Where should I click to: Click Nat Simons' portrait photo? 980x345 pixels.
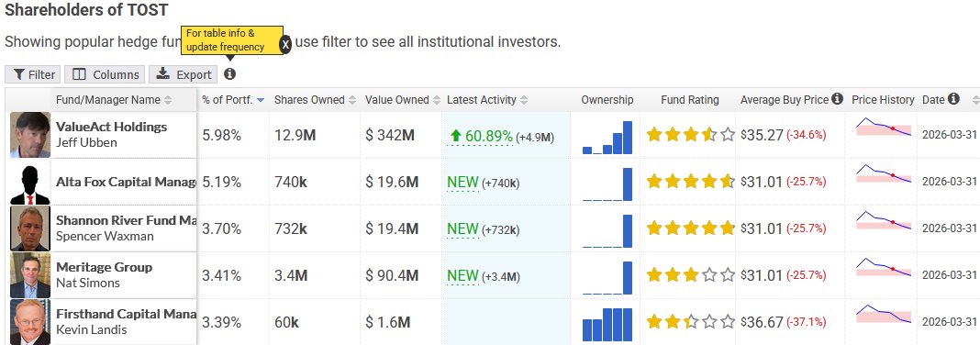(30, 275)
